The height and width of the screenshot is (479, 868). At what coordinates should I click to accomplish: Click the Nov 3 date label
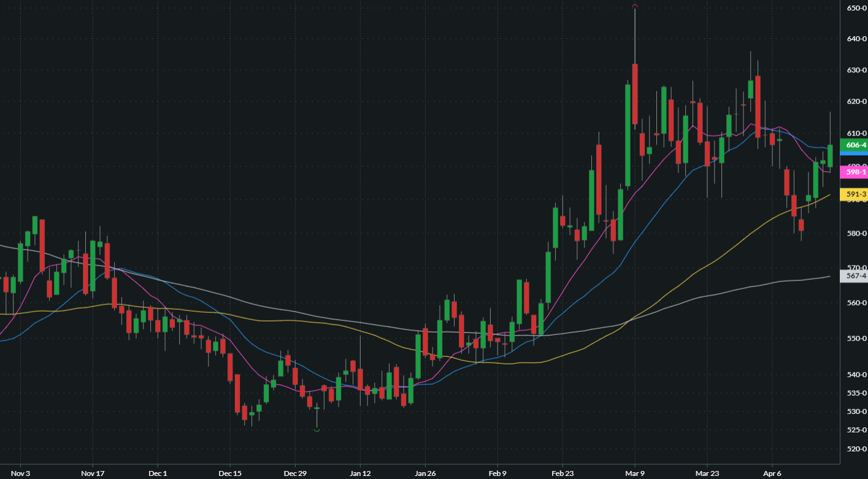20,473
